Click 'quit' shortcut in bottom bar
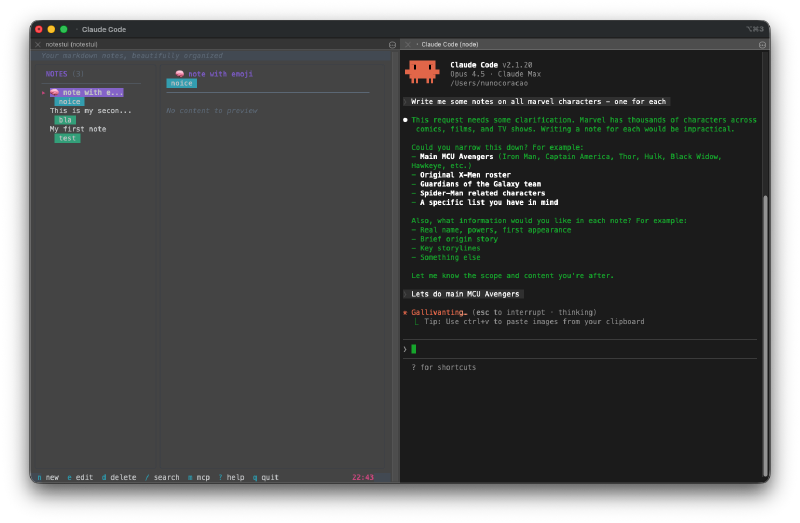This screenshot has height=523, width=800. tap(265, 478)
